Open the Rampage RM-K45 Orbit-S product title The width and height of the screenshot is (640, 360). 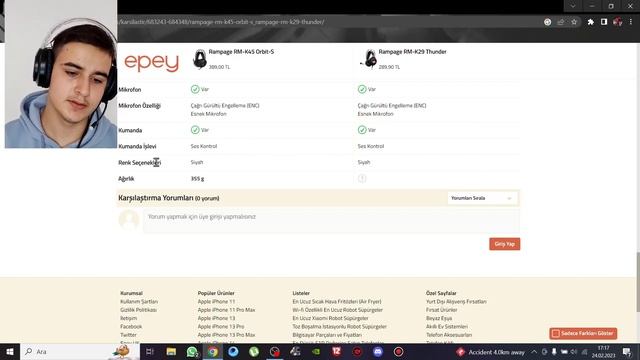[x=241, y=52]
